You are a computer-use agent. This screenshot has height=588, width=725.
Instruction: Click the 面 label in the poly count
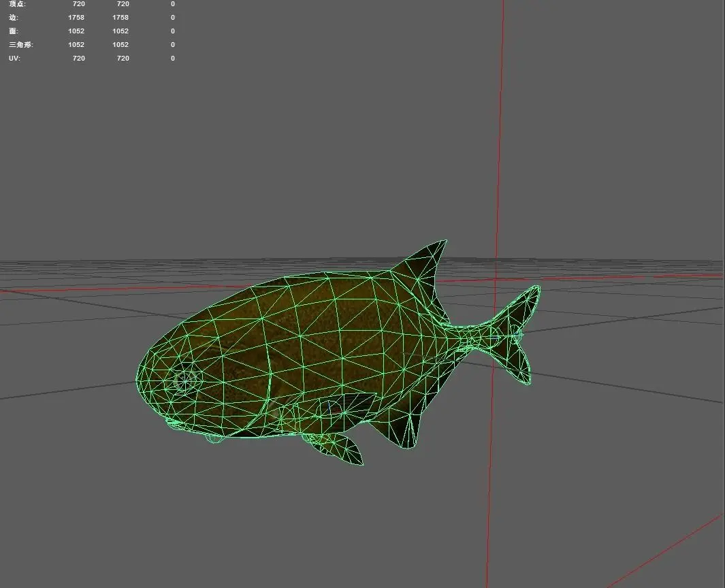(14, 31)
